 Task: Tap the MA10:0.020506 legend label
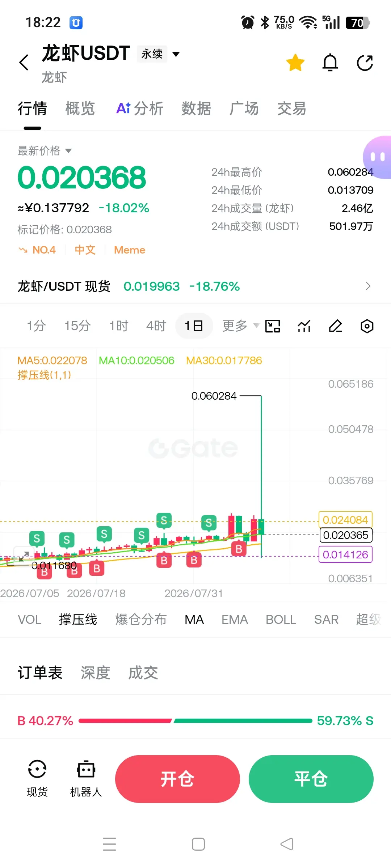click(x=136, y=360)
